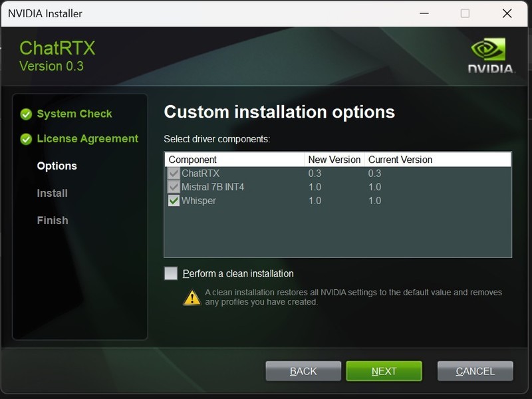
Task: Click the License Agreement green checkmark icon
Action: pyautogui.click(x=26, y=139)
